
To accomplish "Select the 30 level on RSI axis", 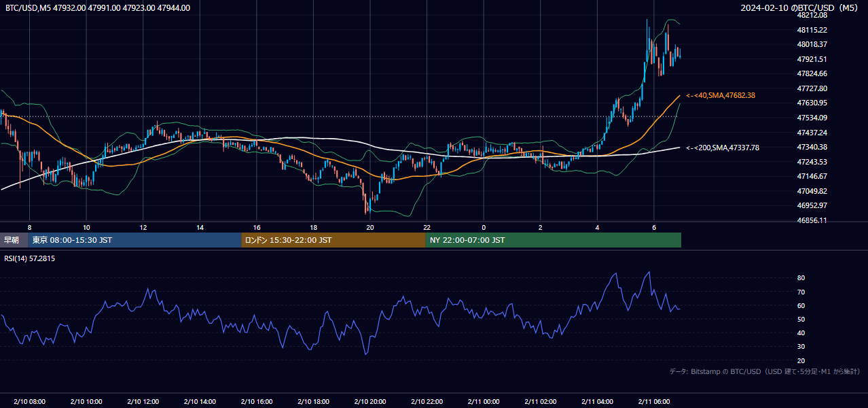I will point(801,347).
